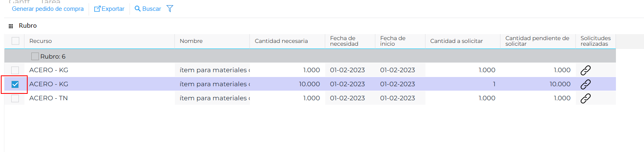Click the Solicitudes realizadas column header

(596, 41)
